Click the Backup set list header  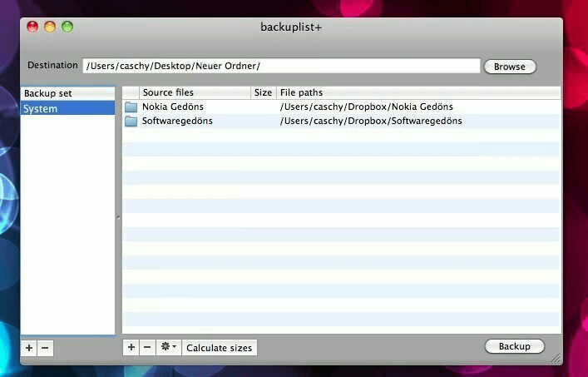coord(67,93)
